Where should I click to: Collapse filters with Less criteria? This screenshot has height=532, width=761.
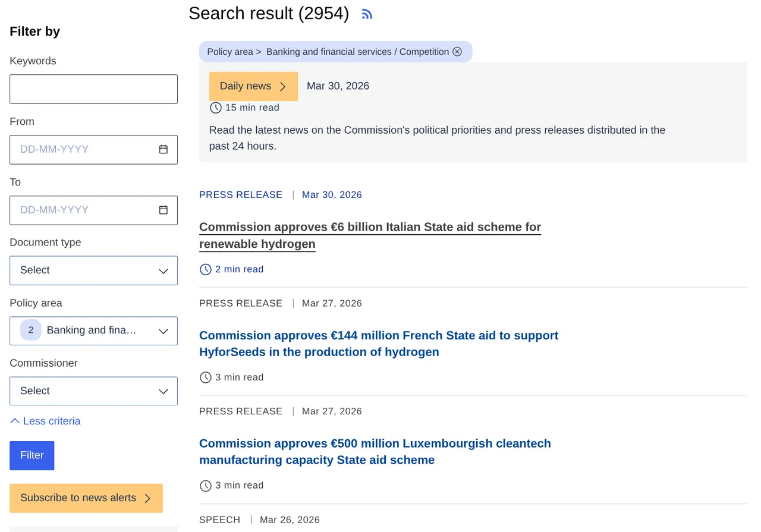(51, 421)
